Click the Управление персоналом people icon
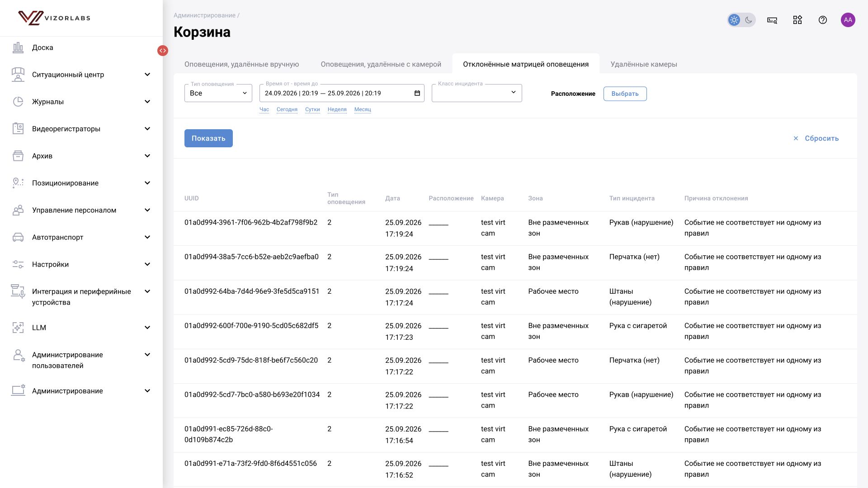 pyautogui.click(x=18, y=210)
